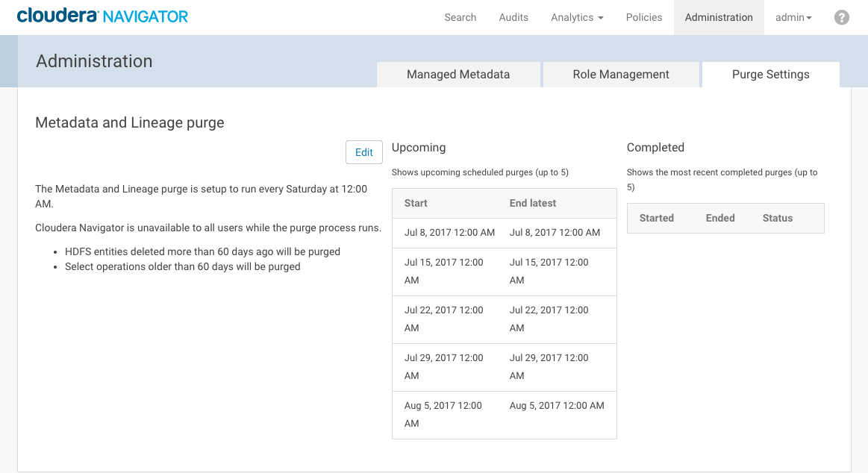The height and width of the screenshot is (473, 868).
Task: Click the Start column header
Action: click(416, 203)
